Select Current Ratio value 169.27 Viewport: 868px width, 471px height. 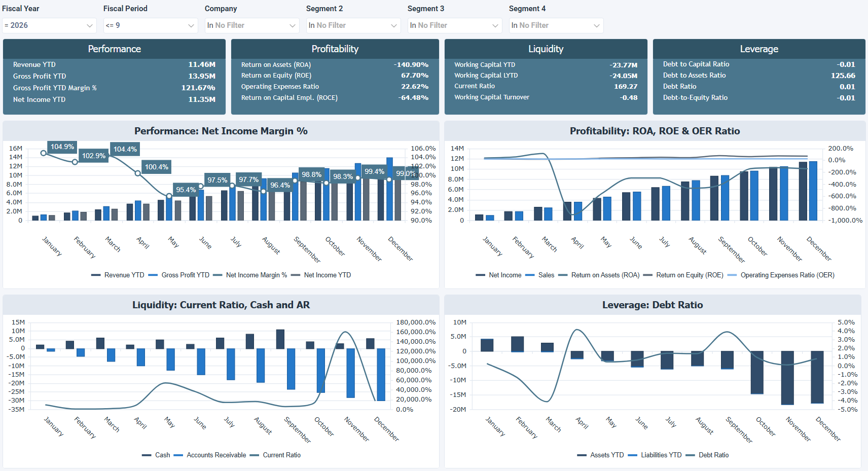[x=626, y=87]
